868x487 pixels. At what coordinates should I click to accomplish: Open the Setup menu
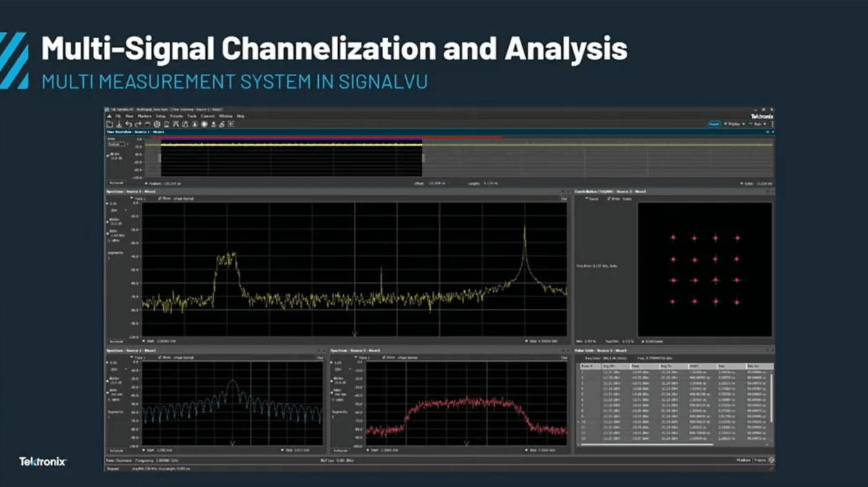(x=160, y=116)
